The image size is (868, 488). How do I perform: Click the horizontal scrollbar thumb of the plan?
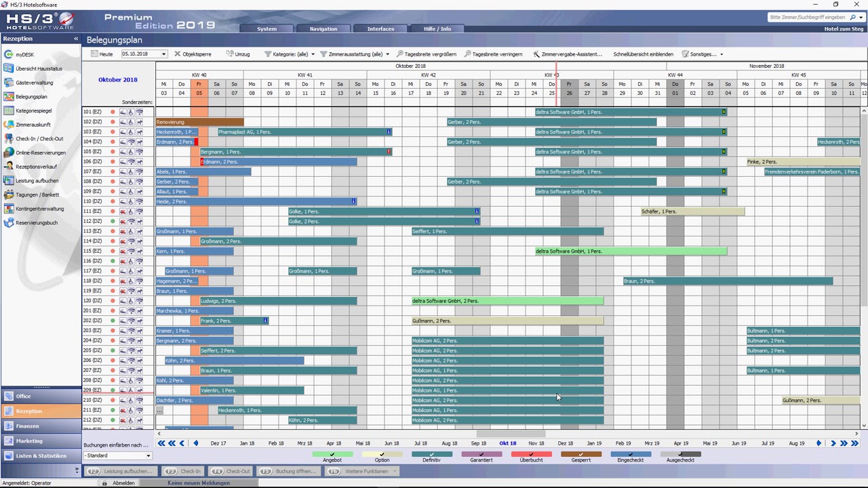511,434
